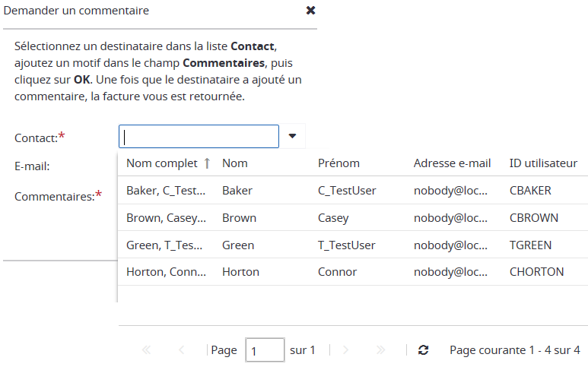Select the Horton, Connor contact row
Viewport: 588px width, 370px height.
click(166, 272)
